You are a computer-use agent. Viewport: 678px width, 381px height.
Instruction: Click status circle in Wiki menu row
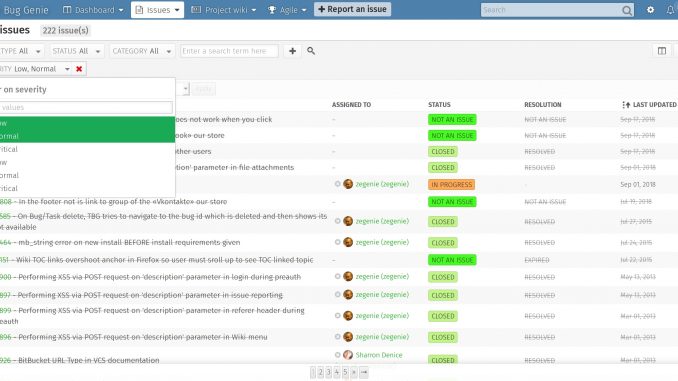pos(337,336)
